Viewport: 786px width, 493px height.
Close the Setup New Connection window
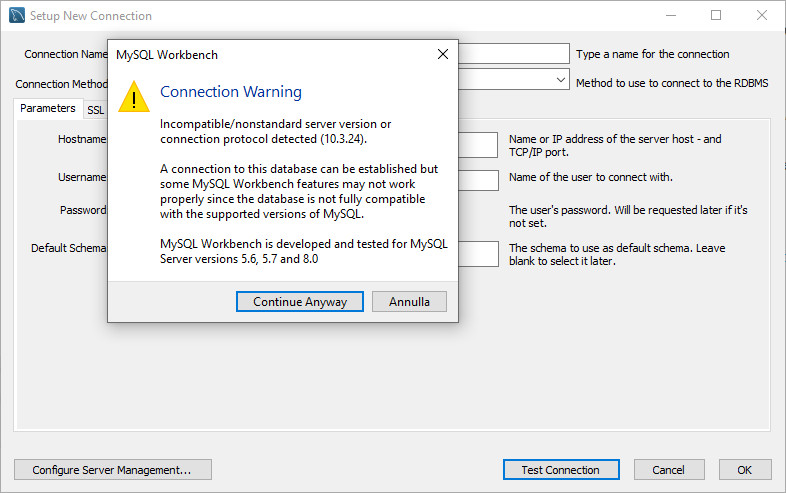click(762, 16)
